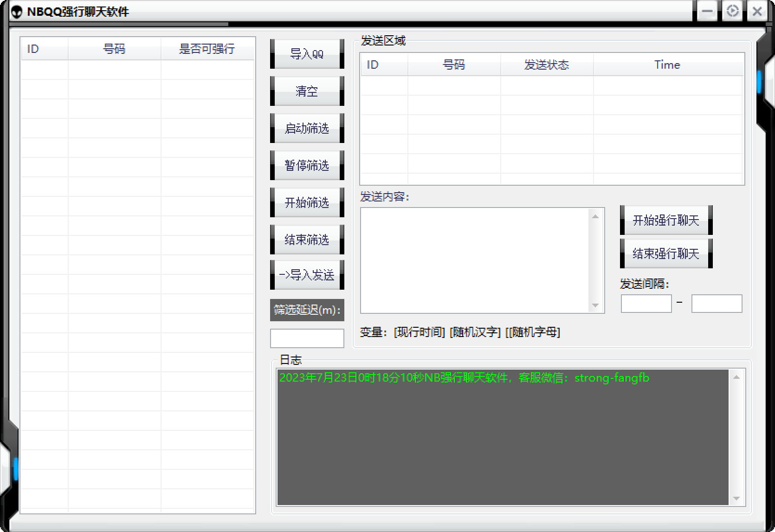Screen dimensions: 775x532
Task: Click the 是否可强行 column header
Action: [207, 49]
